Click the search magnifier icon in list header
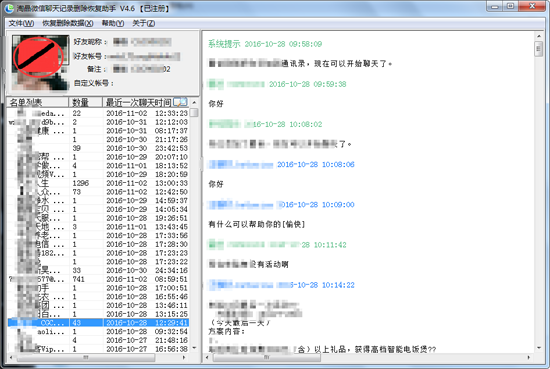This screenshot has height=369, width=550. coord(181,102)
